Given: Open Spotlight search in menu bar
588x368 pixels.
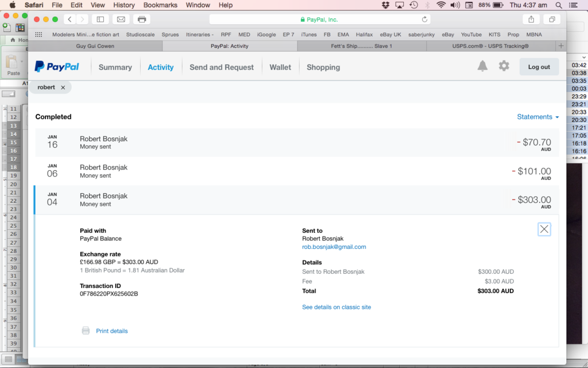Looking at the screenshot, I should 559,5.
